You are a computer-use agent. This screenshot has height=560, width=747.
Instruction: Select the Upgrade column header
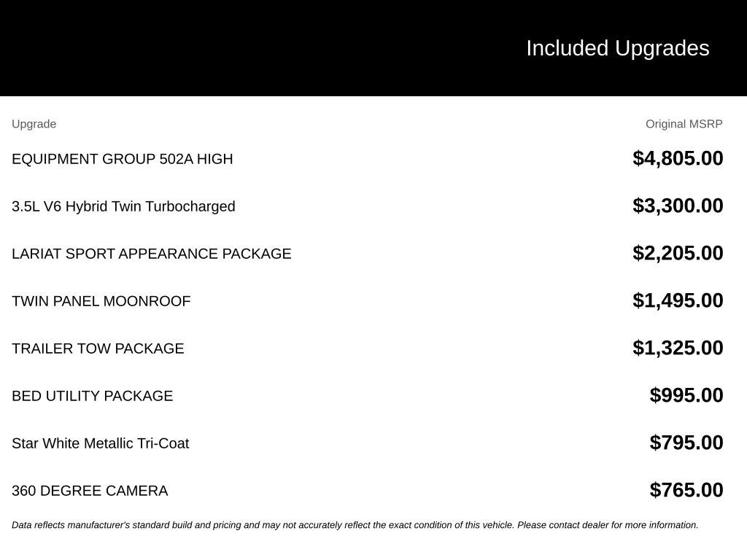click(x=34, y=124)
